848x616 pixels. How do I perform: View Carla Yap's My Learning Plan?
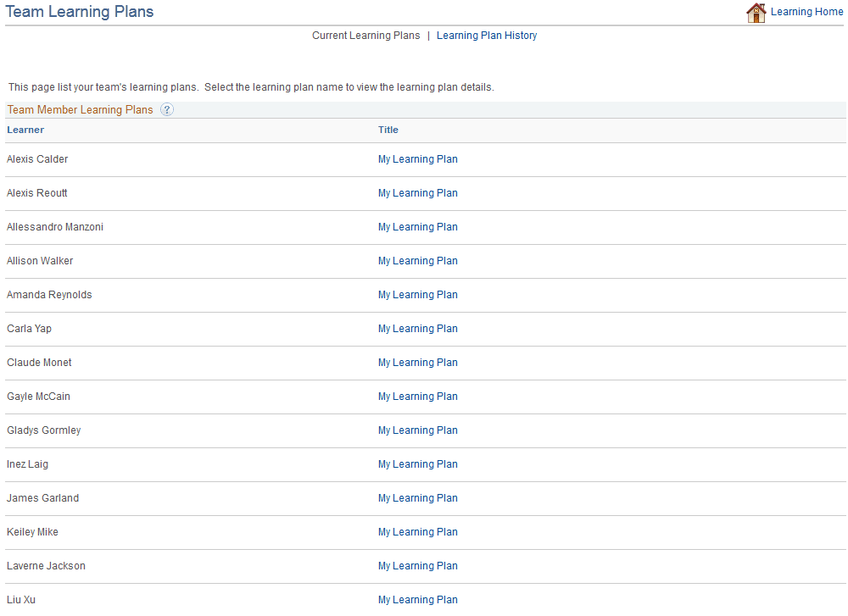click(417, 328)
